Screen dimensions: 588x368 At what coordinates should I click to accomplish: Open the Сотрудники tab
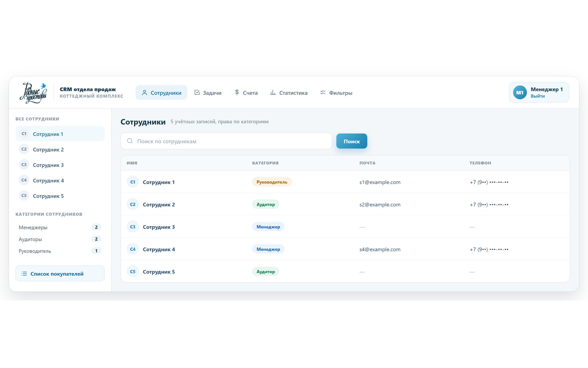pyautogui.click(x=161, y=93)
